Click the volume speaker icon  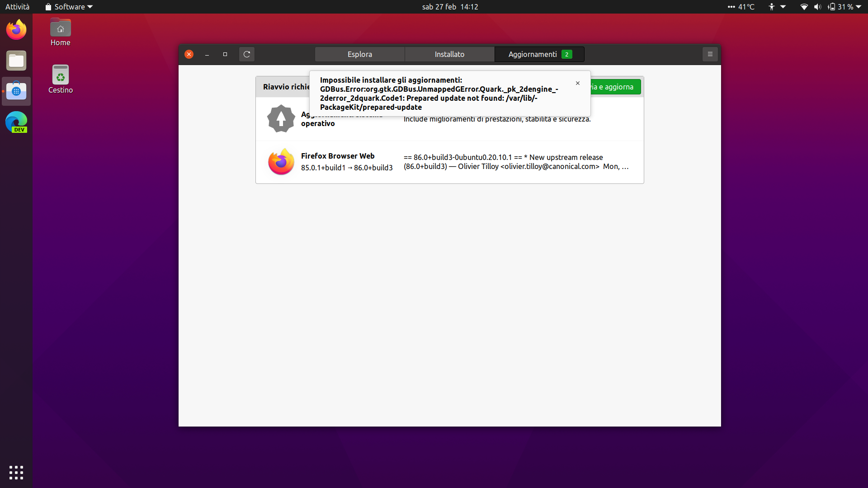817,7
